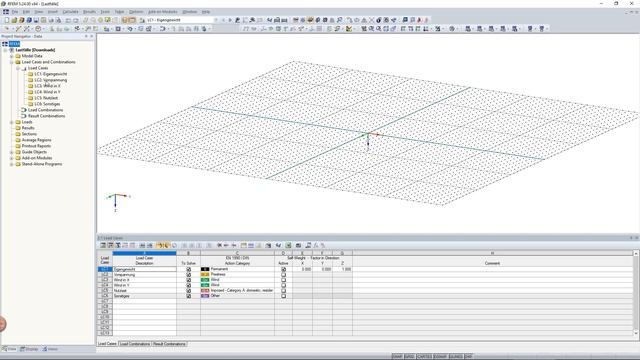Toggle To Solve checkbox for Nutzlast
640x360 pixels.
[x=189, y=291]
